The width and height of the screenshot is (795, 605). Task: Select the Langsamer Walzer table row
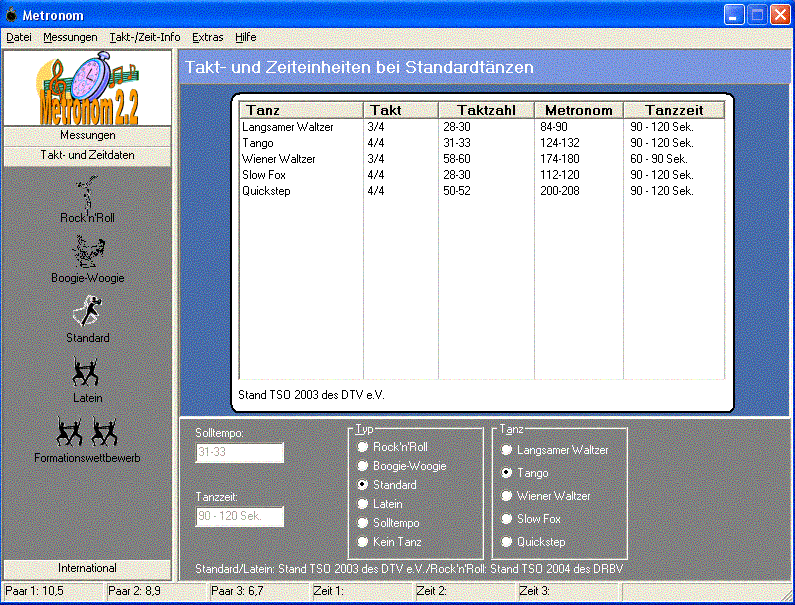coord(482,127)
